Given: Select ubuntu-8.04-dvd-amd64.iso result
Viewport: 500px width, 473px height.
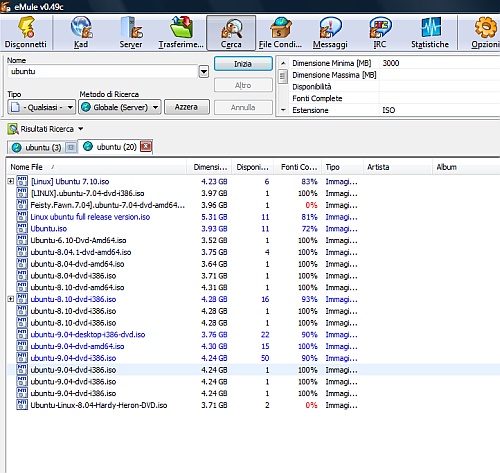Looking at the screenshot, I should tap(77, 264).
